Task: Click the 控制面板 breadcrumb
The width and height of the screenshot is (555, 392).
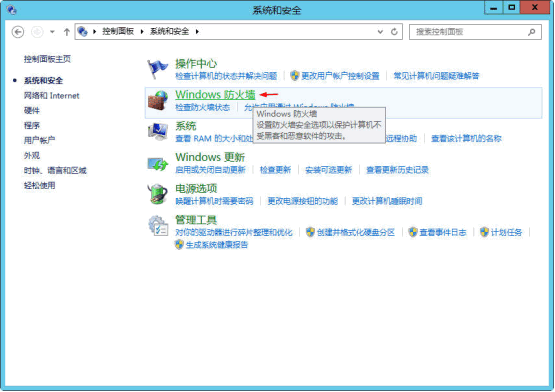Action: pyautogui.click(x=118, y=32)
